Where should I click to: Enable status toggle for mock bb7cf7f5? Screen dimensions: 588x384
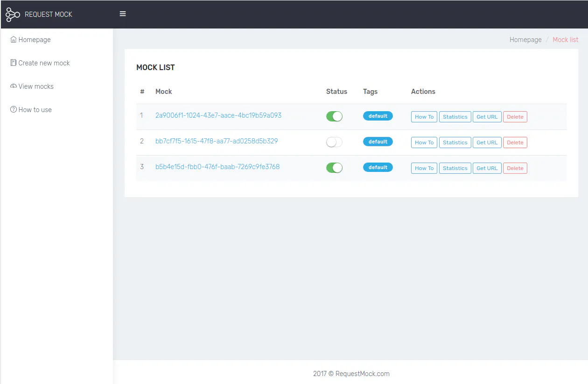click(334, 142)
